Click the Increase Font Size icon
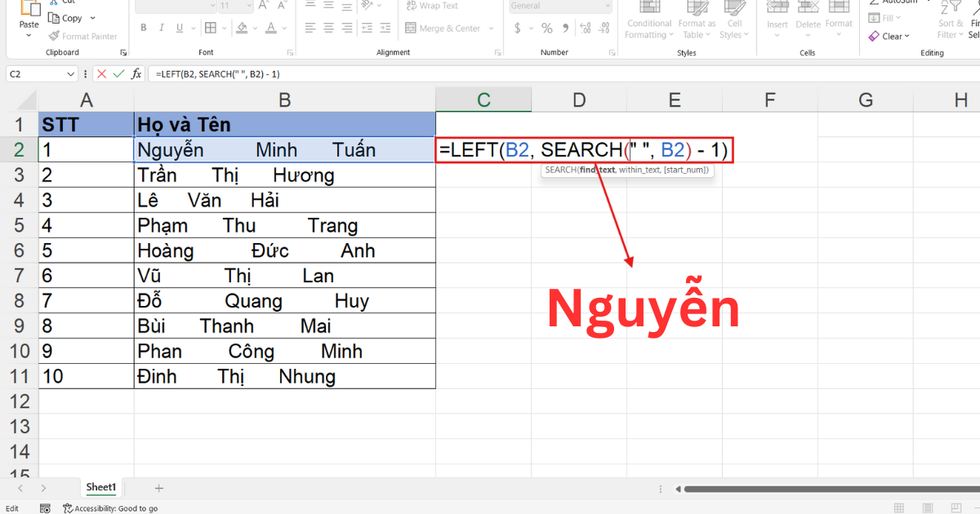This screenshot has width=980, height=514. (264, 6)
